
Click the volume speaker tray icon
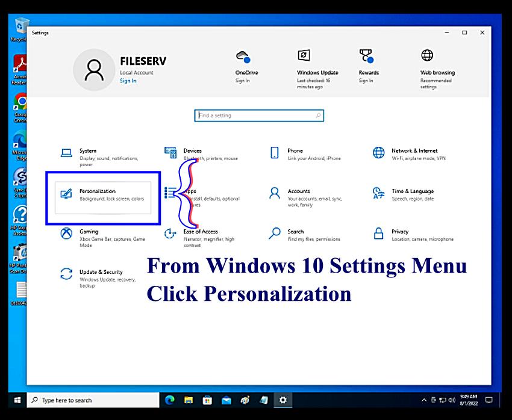pos(452,400)
